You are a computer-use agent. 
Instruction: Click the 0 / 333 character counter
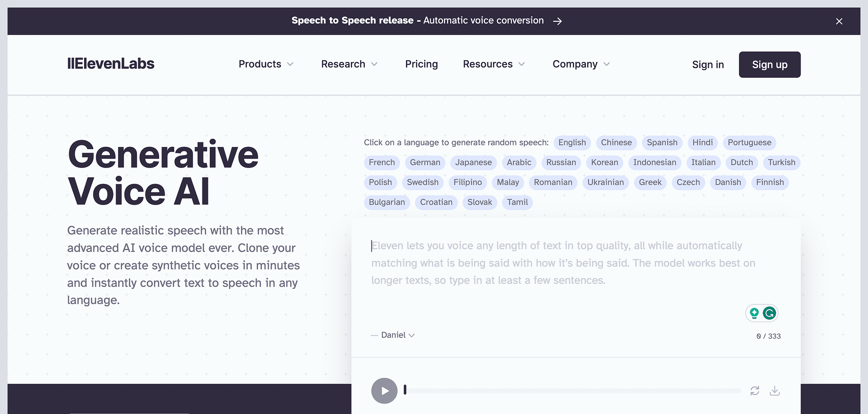[x=769, y=336]
